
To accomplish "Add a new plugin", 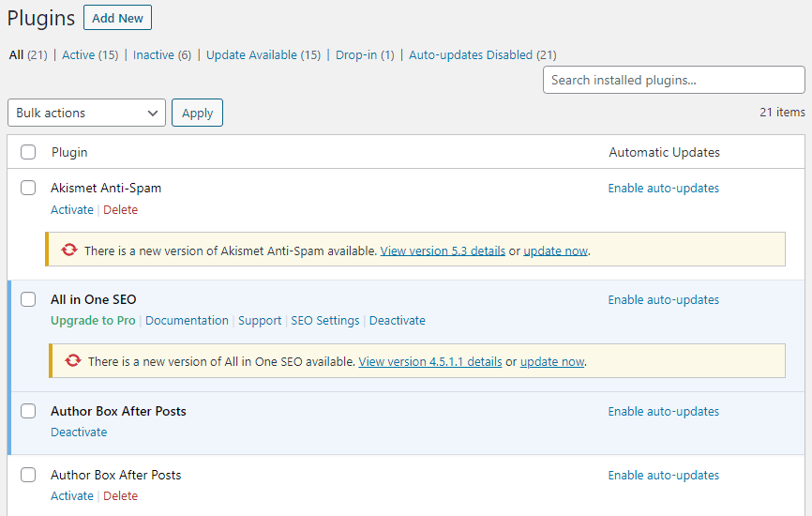I will 117,18.
